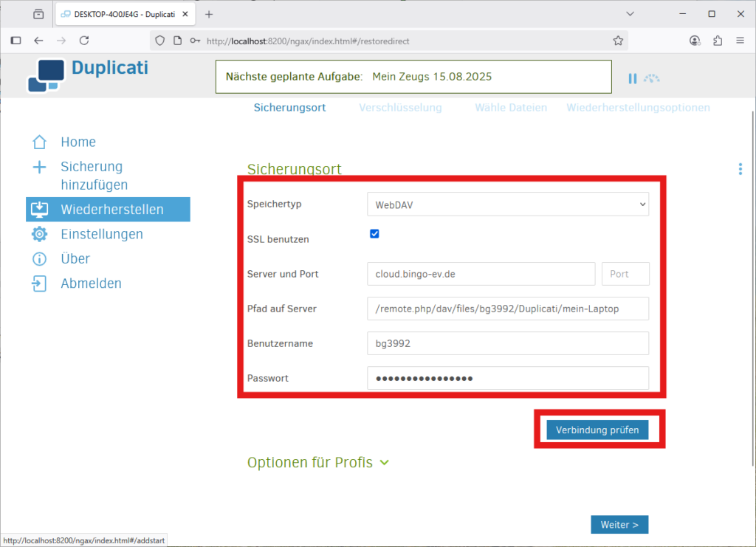Open the throttle speed gauge icon

point(651,78)
